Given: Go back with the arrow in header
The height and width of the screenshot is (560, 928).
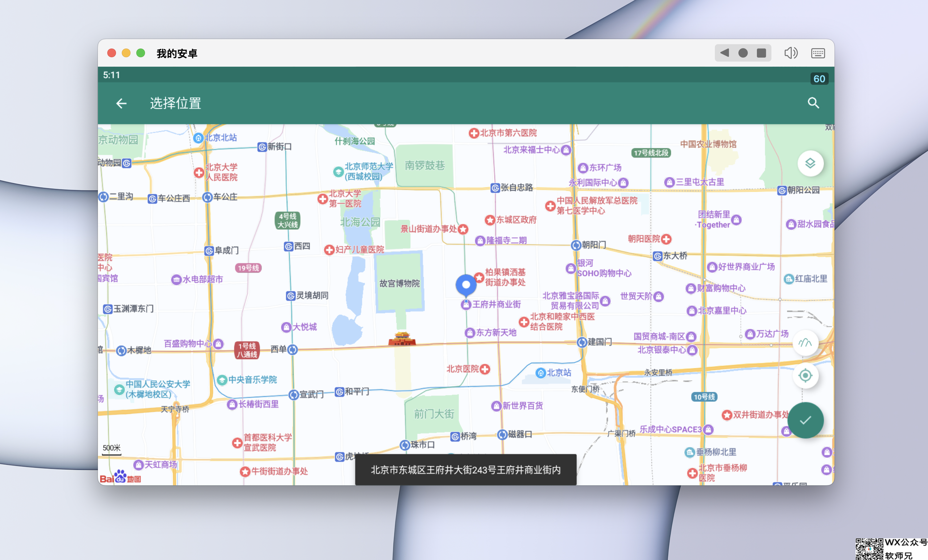Looking at the screenshot, I should click(x=121, y=103).
